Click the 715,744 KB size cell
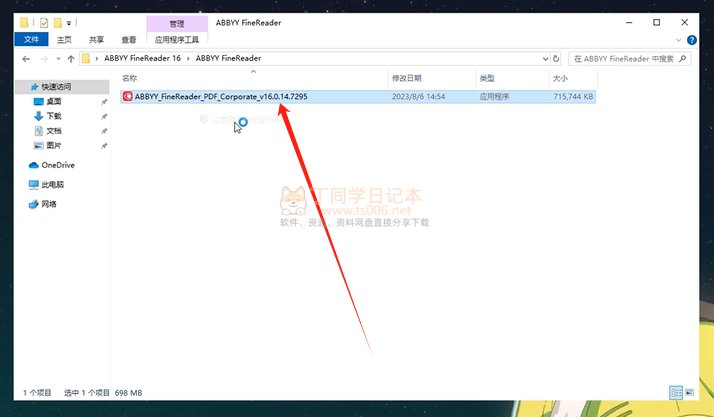 tap(573, 97)
